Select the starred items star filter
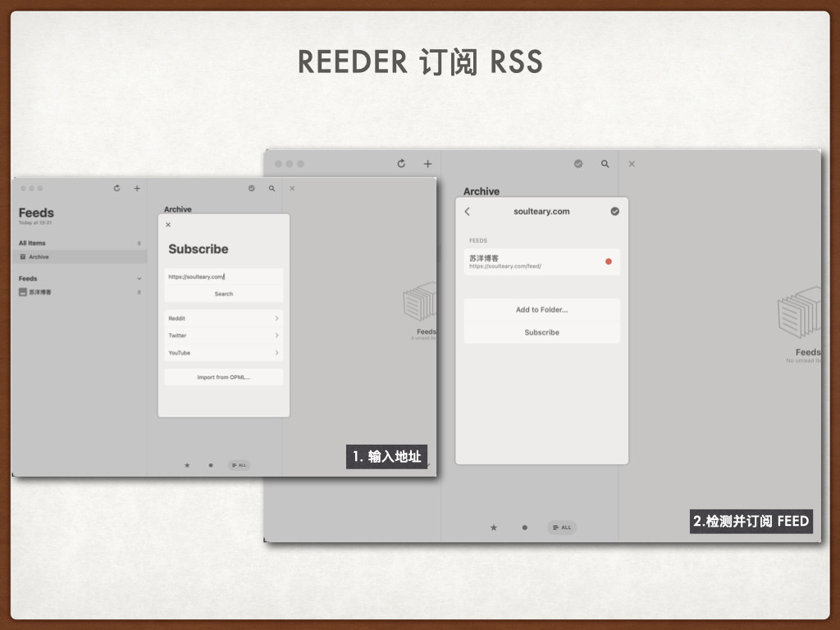The image size is (840, 630). tap(493, 527)
